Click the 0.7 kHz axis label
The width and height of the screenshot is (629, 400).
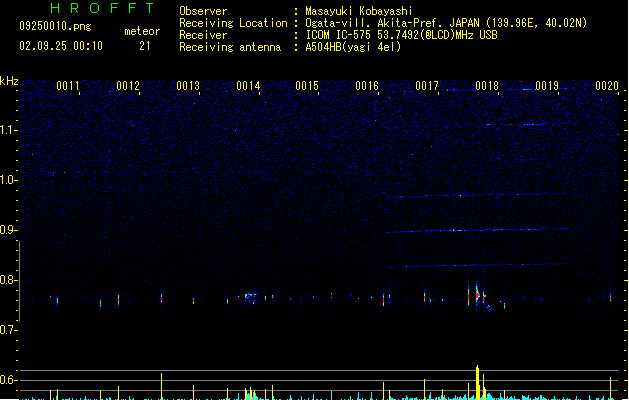[8, 330]
